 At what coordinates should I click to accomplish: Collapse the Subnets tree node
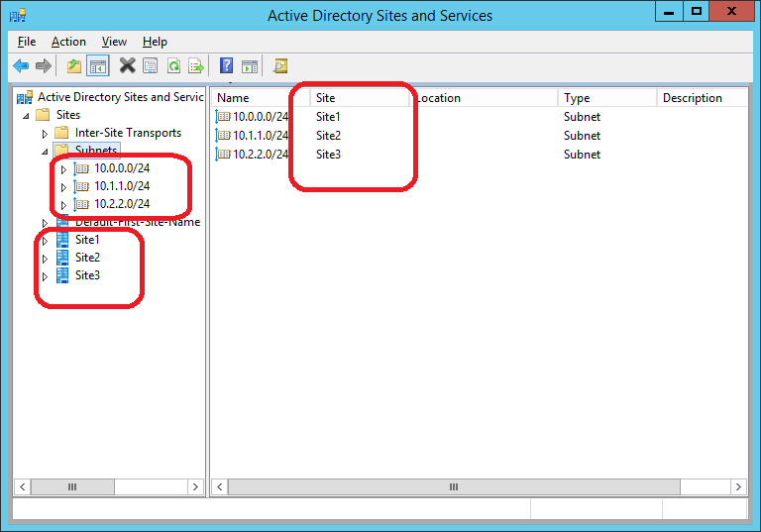coord(45,152)
